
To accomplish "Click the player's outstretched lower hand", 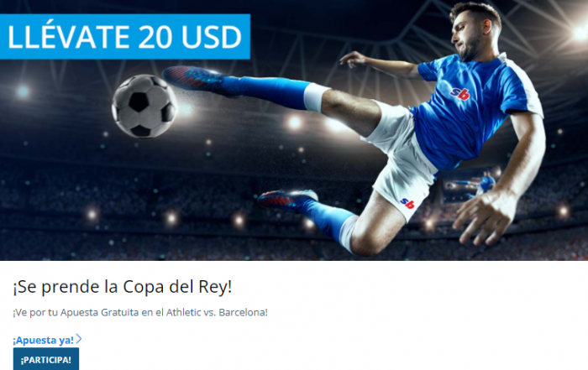I will click(x=482, y=217).
